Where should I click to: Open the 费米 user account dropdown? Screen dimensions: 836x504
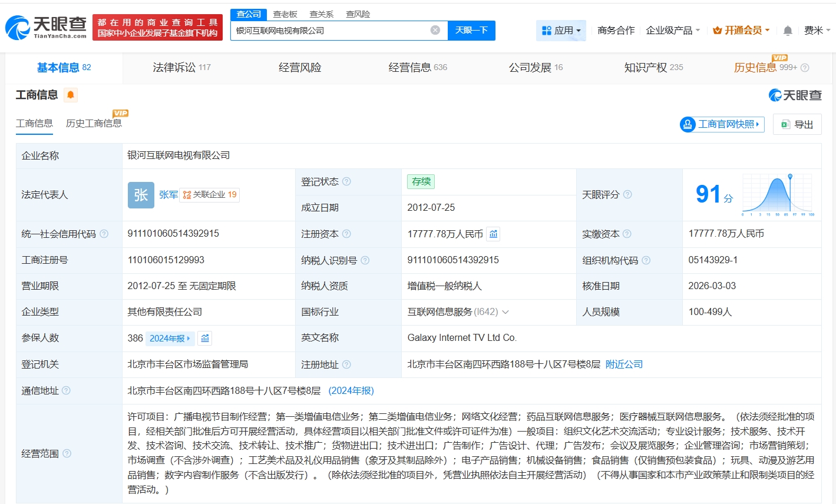[817, 30]
